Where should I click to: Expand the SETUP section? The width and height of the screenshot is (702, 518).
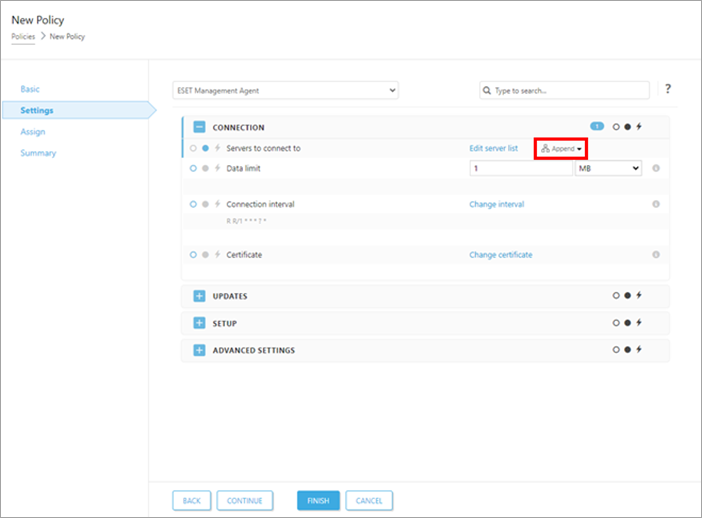(199, 323)
